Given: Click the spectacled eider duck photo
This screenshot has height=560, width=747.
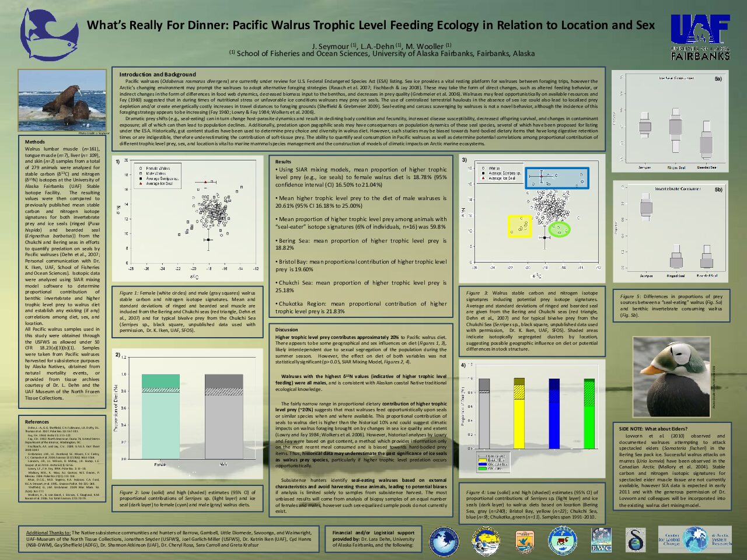Looking at the screenshot, I should coord(673,377).
